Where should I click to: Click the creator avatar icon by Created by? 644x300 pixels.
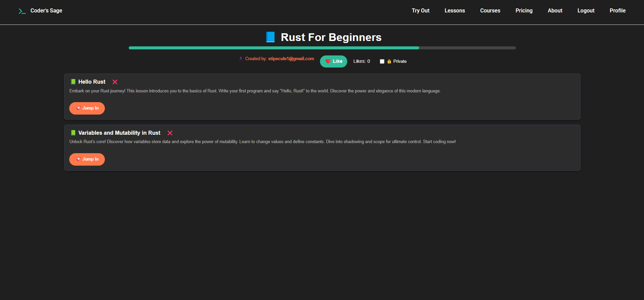(x=241, y=59)
